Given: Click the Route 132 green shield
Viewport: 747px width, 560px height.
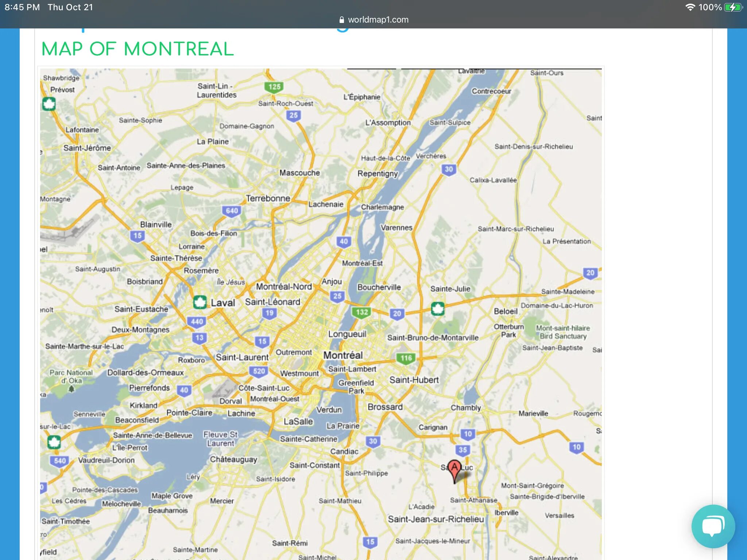Looking at the screenshot, I should coord(361,312).
